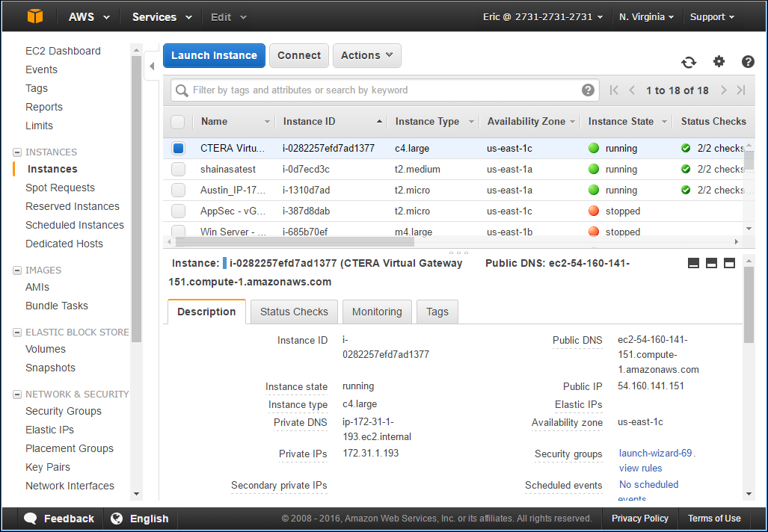This screenshot has height=532, width=768.
Task: Open Security Groups in the sidebar
Action: click(x=63, y=411)
